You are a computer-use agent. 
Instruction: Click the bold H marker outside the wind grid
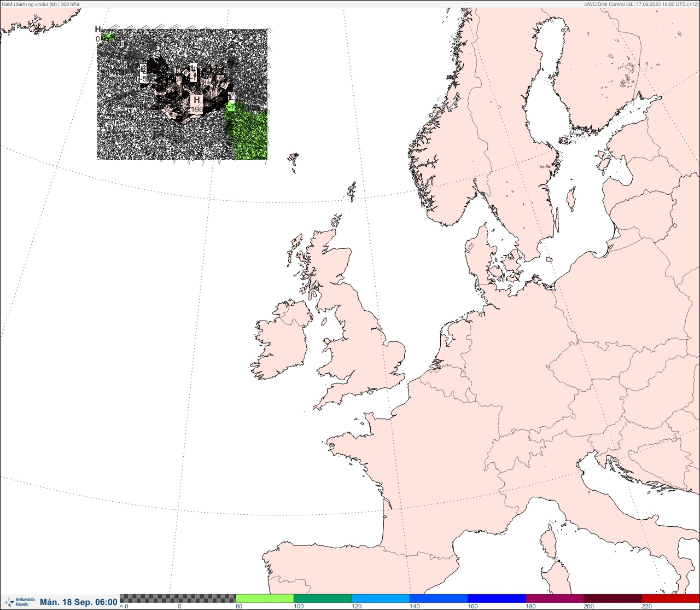click(98, 30)
